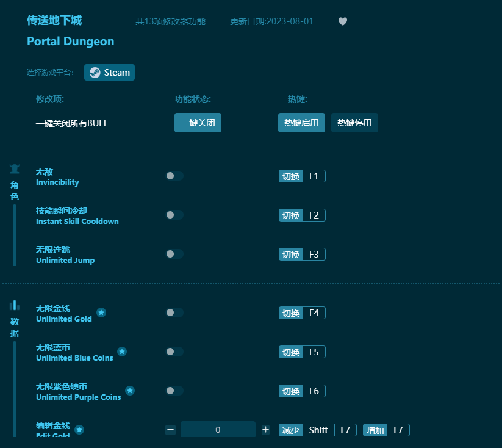Viewport: 502px width, 448px height.
Task: Activate the Unlimited Blue Coins toggle
Action: pos(175,351)
